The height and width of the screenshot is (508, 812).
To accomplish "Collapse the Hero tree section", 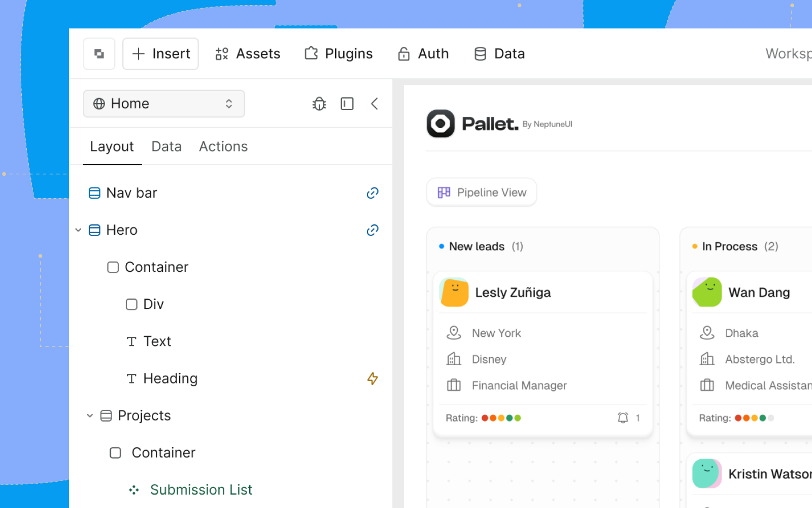I will pos(78,230).
